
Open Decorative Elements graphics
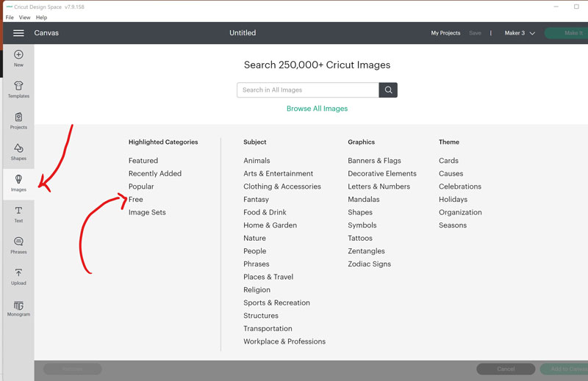tap(381, 173)
